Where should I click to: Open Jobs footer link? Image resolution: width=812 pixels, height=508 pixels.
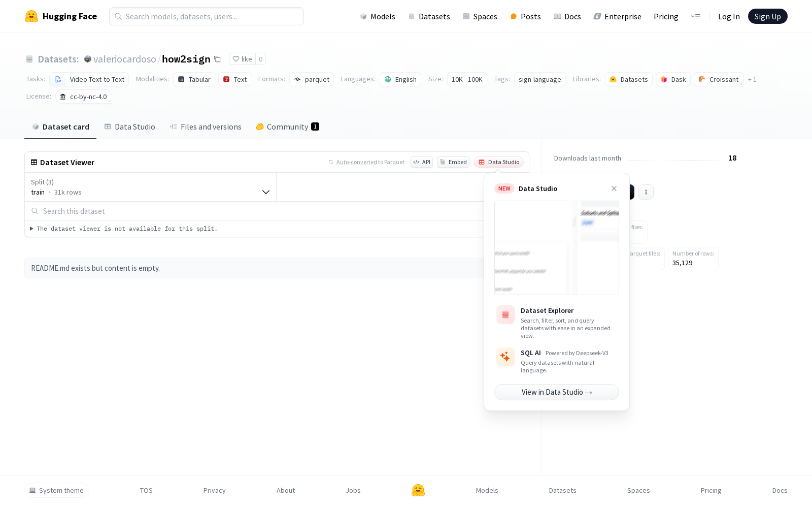[x=353, y=490]
